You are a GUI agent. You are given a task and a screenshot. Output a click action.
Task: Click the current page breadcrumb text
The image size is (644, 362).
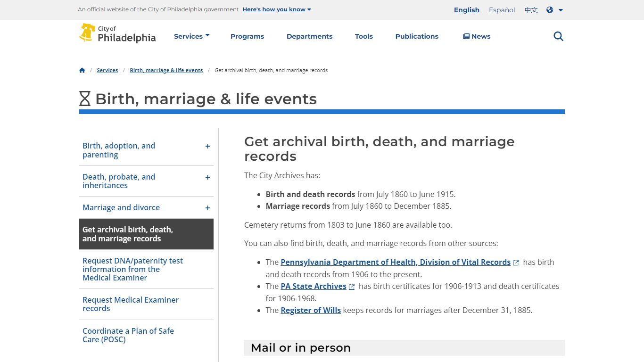(x=271, y=70)
